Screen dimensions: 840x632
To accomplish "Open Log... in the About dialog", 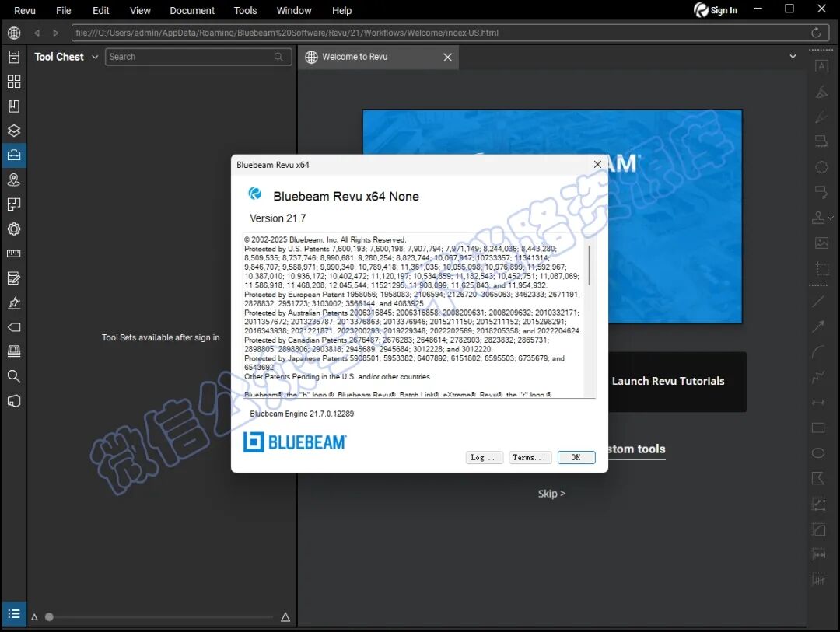I will [x=484, y=457].
